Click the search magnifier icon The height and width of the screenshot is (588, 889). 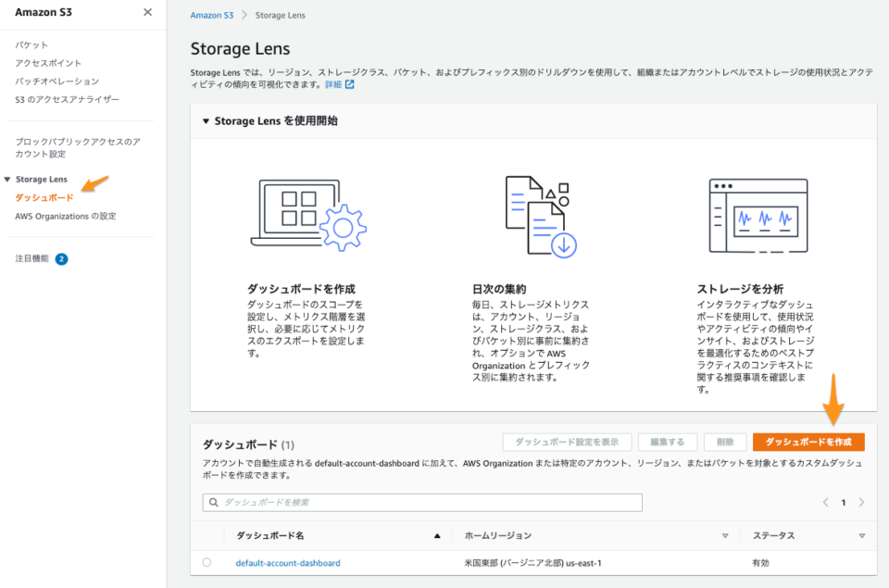tap(214, 503)
